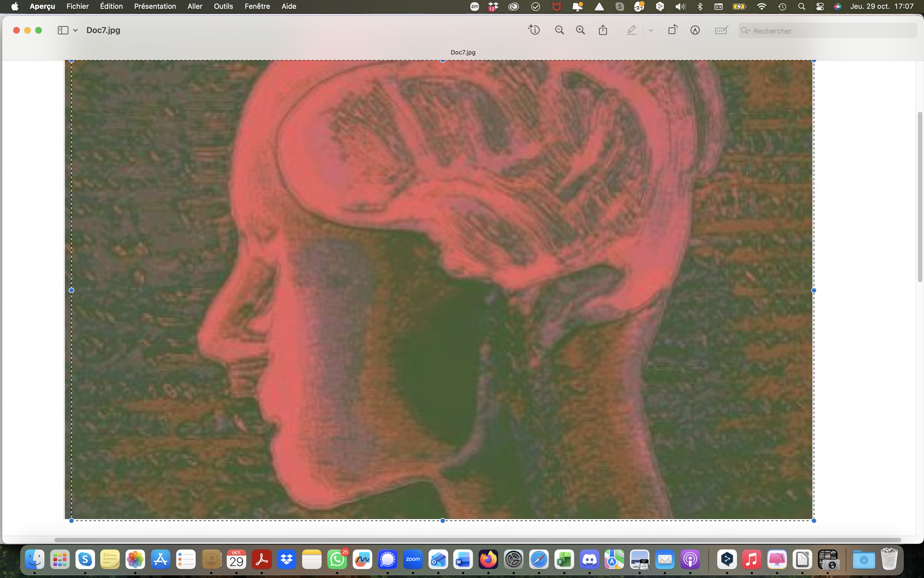This screenshot has height=578, width=924.
Task: Open the Présentation menu
Action: 155,6
